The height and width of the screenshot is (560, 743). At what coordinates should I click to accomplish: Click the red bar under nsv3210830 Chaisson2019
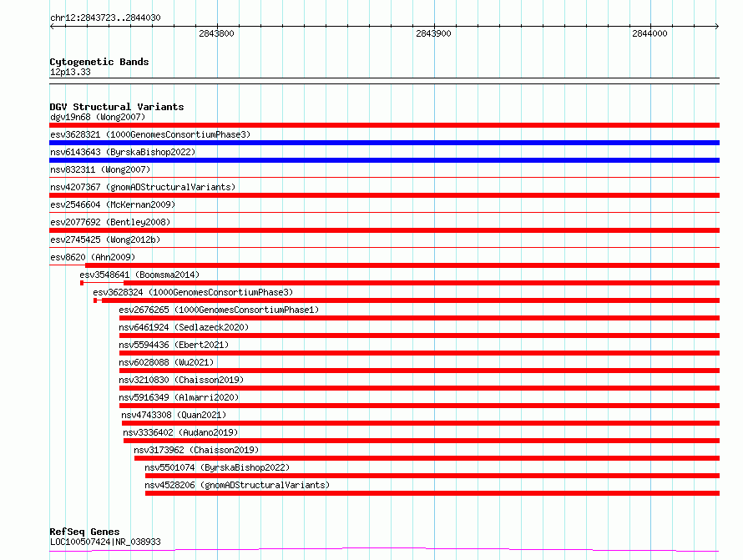(419, 388)
